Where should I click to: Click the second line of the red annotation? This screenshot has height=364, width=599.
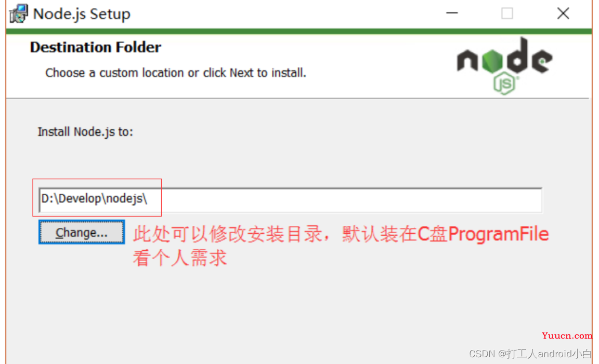coord(180,258)
